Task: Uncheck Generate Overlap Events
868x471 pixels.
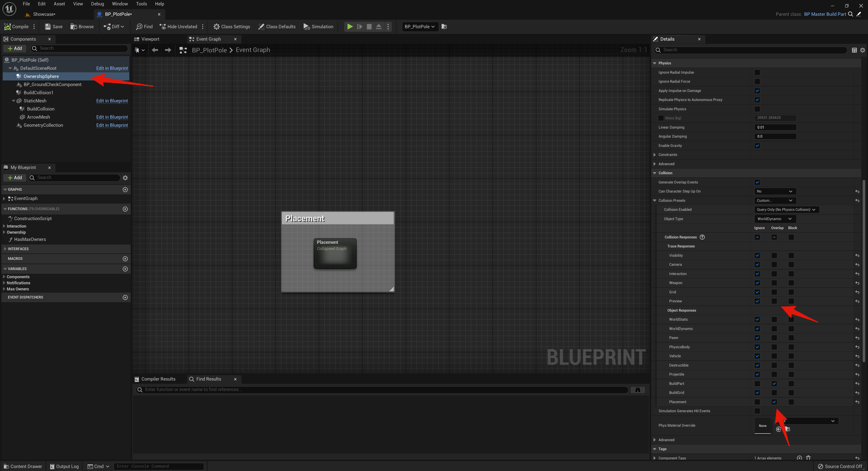Action: tap(757, 182)
